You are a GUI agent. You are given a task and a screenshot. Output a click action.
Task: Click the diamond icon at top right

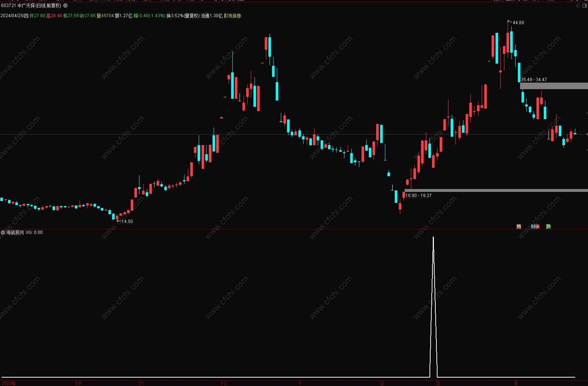(578, 6)
